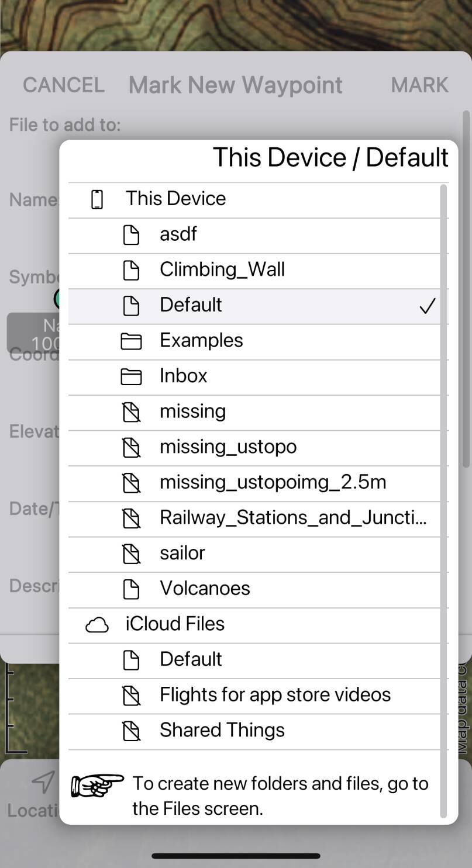Click the phone icon beside This Device

[x=97, y=199]
